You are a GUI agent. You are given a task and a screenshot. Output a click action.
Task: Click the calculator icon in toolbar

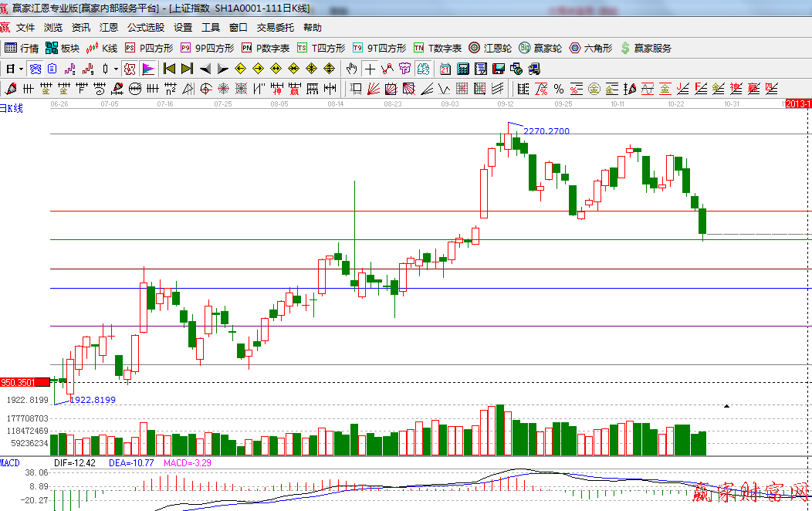click(x=463, y=69)
